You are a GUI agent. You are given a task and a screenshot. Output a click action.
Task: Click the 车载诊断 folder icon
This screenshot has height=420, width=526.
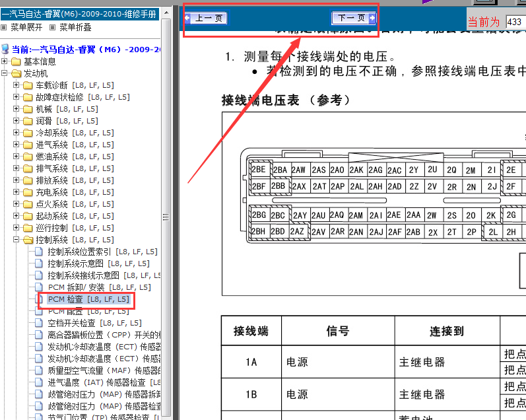[28, 86]
